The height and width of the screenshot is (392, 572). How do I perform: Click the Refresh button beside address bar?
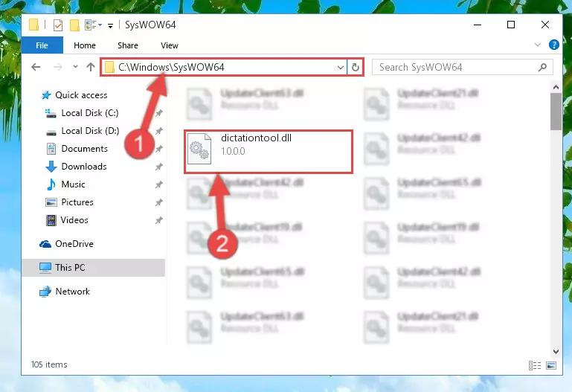(355, 67)
